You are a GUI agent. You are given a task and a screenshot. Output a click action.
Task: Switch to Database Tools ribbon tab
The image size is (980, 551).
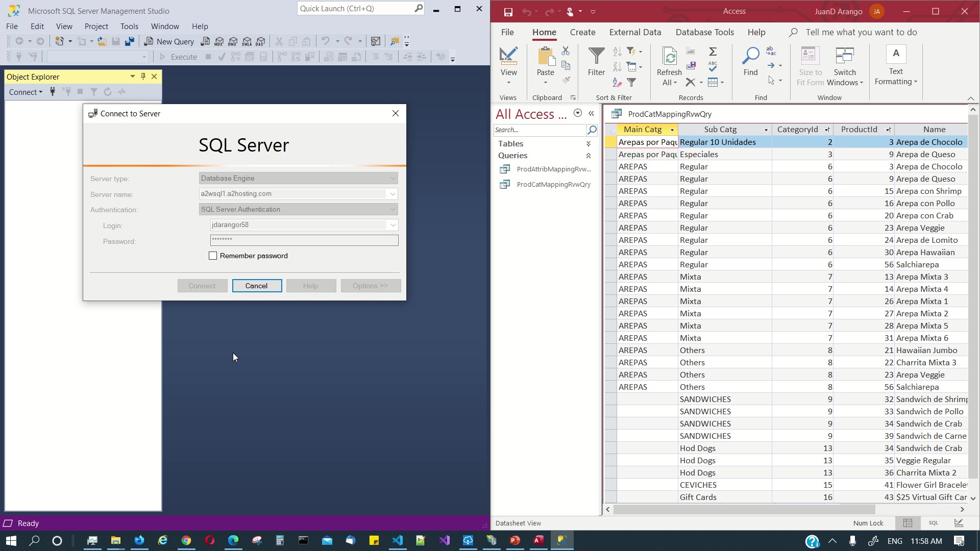tap(704, 32)
